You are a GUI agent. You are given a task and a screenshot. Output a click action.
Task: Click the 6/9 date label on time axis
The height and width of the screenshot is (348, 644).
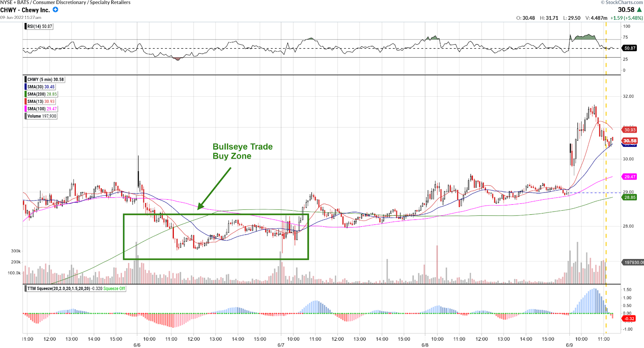569,345
